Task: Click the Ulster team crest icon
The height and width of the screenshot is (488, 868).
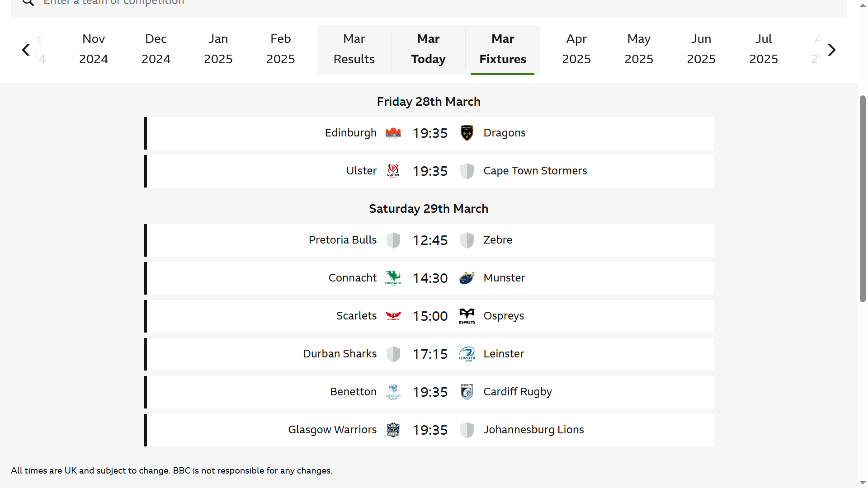Action: tap(393, 171)
